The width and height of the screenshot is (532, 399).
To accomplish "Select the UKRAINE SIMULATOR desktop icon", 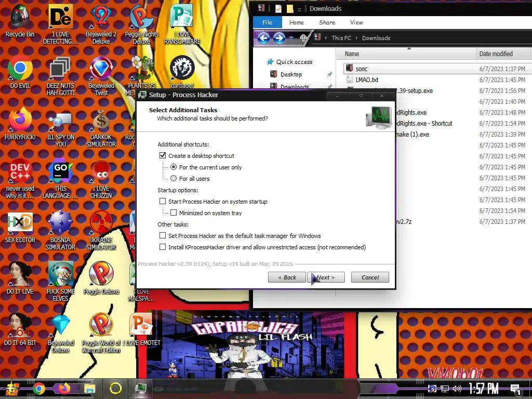I will (x=101, y=231).
